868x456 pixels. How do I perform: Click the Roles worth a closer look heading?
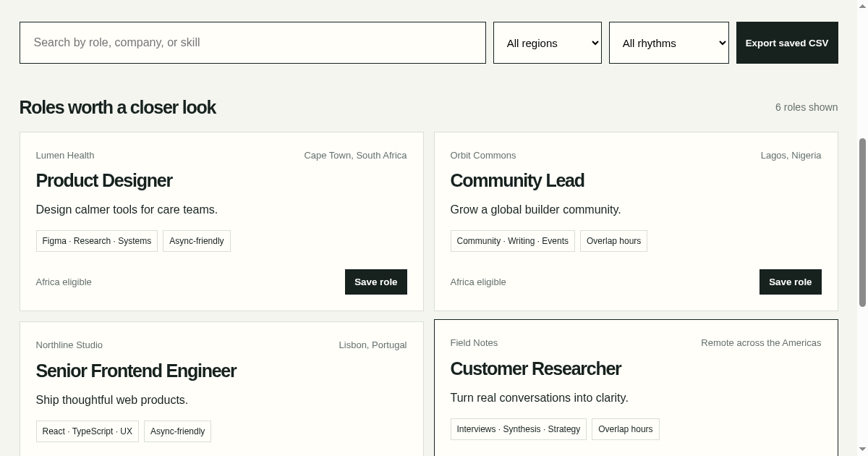118,107
